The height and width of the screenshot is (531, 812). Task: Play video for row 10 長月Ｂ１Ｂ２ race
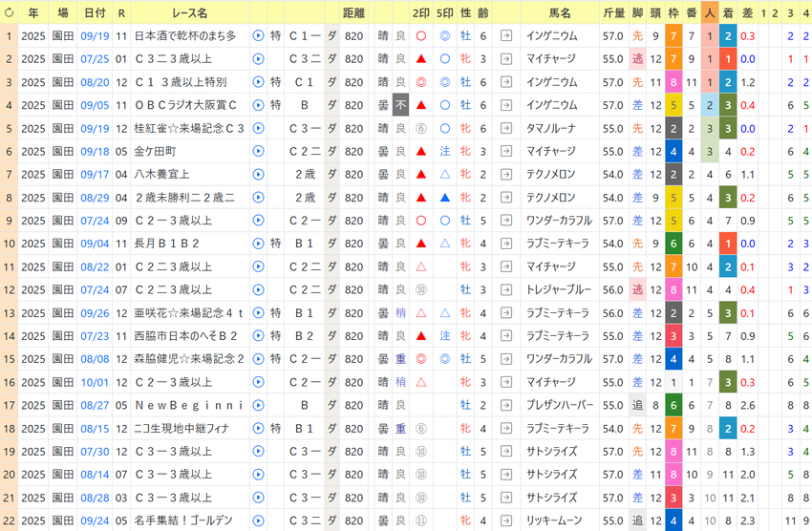[258, 244]
